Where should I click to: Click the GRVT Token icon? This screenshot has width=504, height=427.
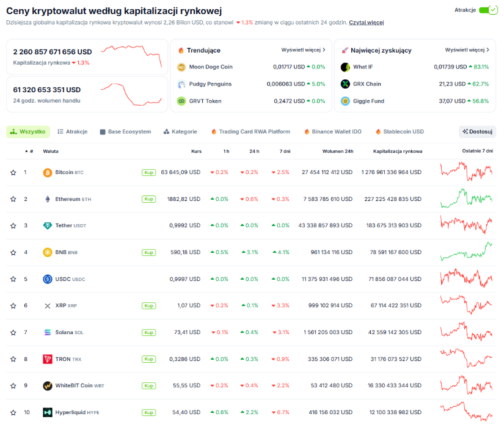(x=181, y=101)
